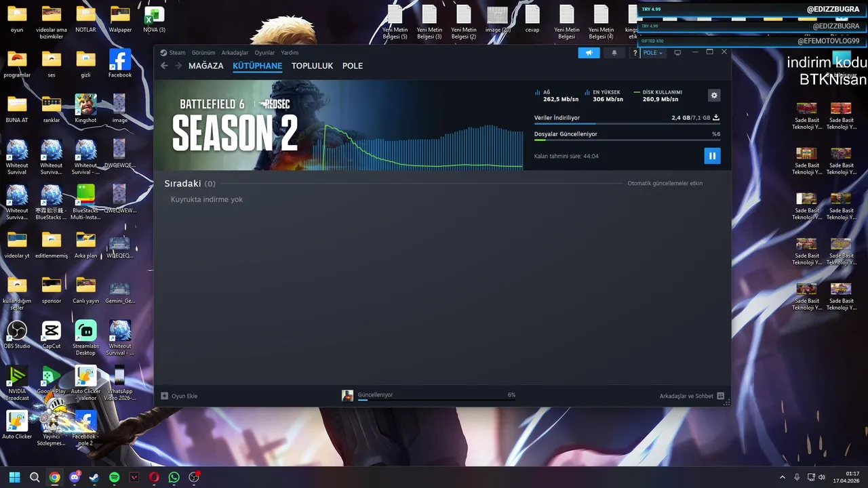Open Chrome from the taskbar
Image resolution: width=868 pixels, height=488 pixels.
click(x=54, y=477)
